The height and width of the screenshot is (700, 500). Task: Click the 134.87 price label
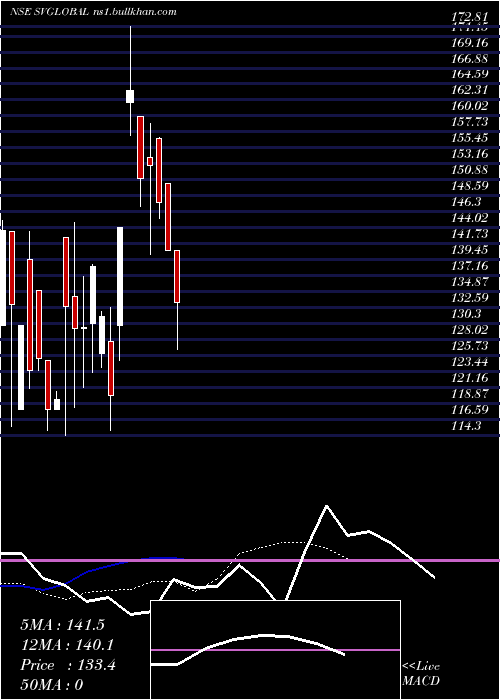point(470,282)
